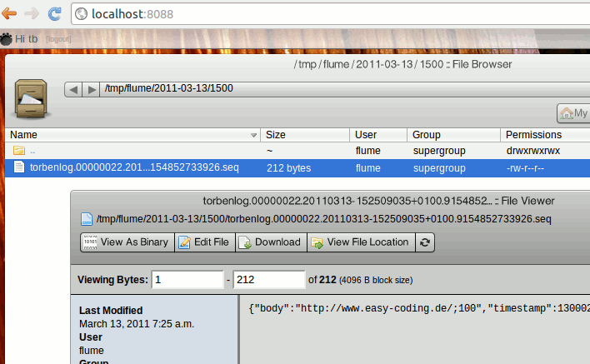Image resolution: width=590 pixels, height=364 pixels.
Task: Click the file icon beside the File Viewer path
Action: pyautogui.click(x=86, y=220)
